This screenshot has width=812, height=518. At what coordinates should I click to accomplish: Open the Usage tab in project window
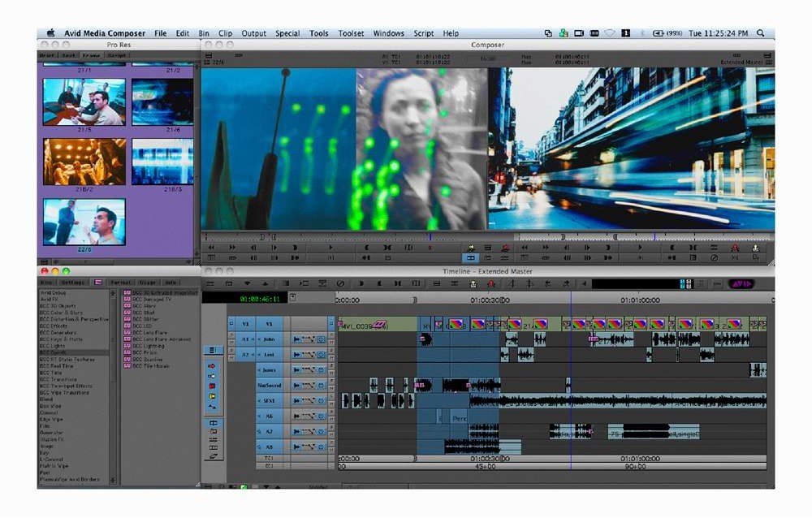pyautogui.click(x=147, y=283)
